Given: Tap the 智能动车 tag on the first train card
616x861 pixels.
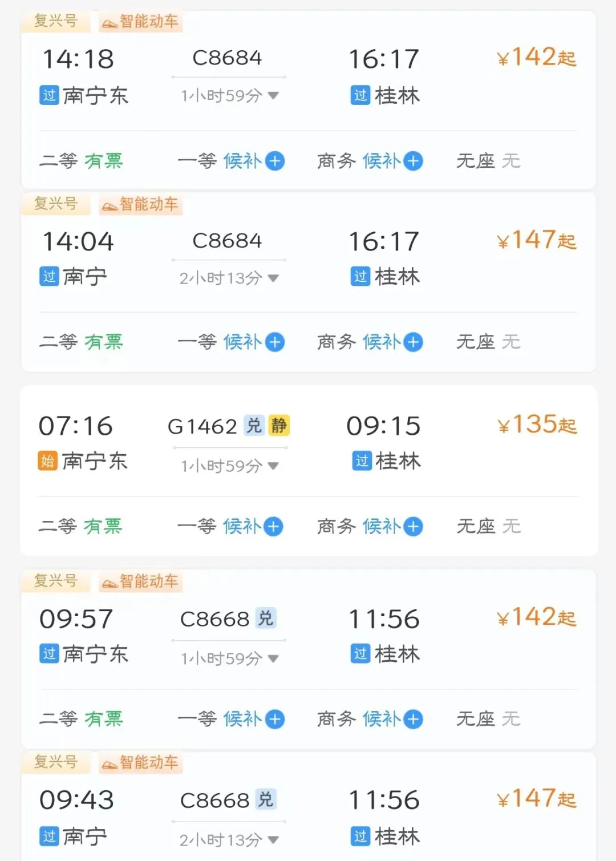Looking at the screenshot, I should click(140, 22).
